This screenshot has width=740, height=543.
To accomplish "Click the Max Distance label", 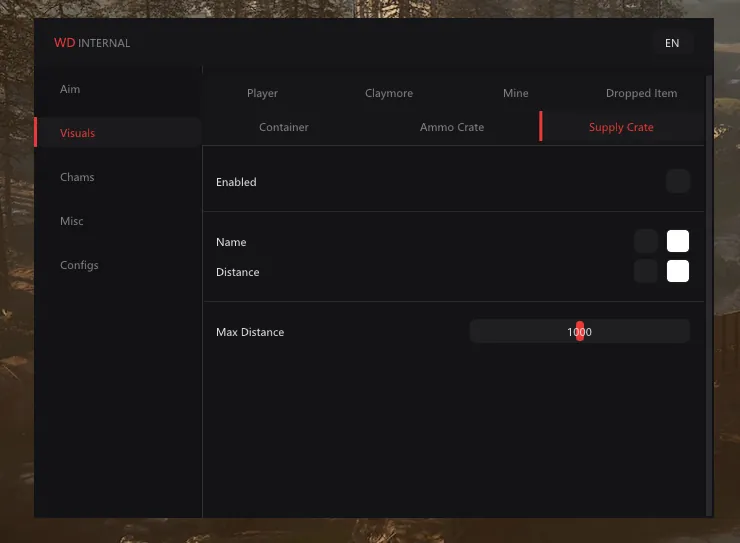I will click(250, 332).
